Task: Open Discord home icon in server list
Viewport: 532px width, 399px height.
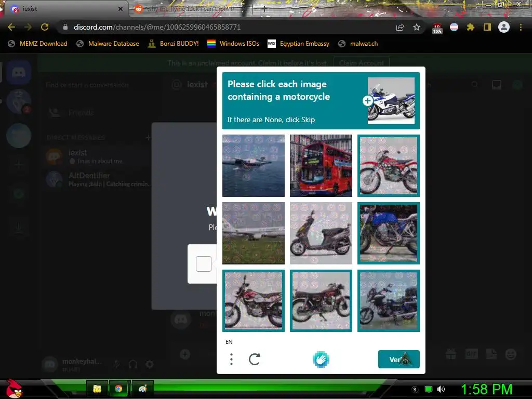Action: [19, 72]
